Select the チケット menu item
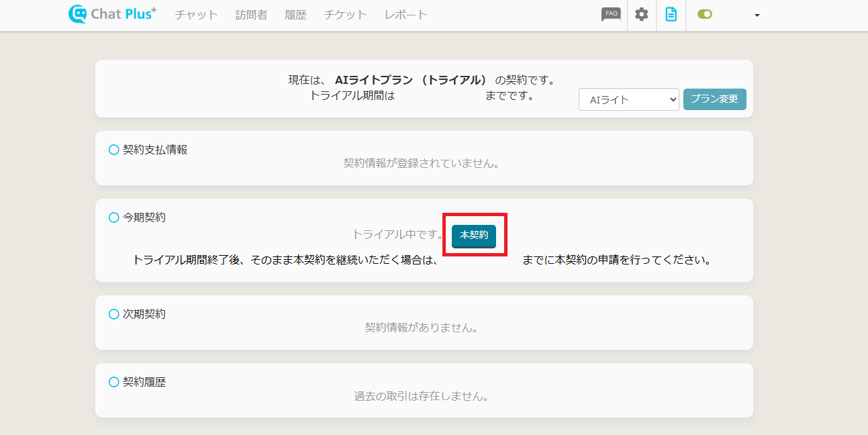 345,15
